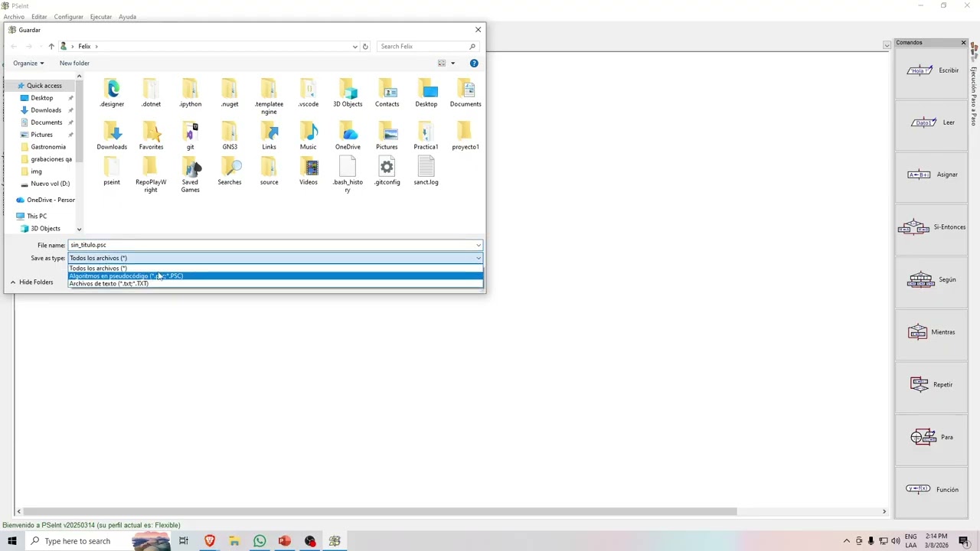
Task: Open Windows Start menu
Action: (11, 541)
